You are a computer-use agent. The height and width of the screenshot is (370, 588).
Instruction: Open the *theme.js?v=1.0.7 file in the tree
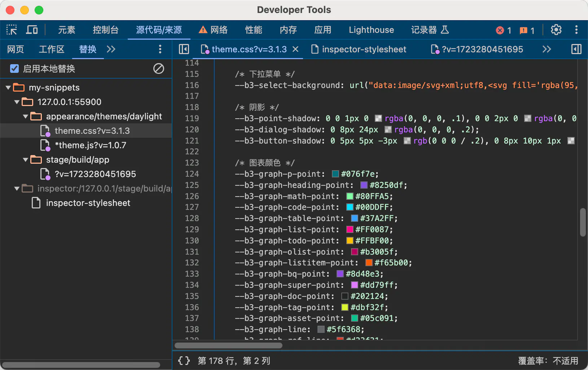[x=90, y=145]
